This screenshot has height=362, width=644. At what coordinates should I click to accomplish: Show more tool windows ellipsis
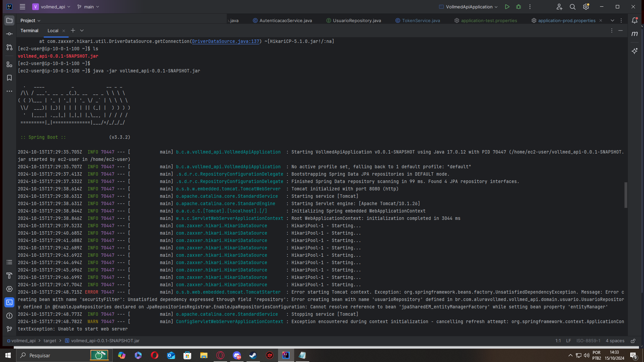coord(9,91)
